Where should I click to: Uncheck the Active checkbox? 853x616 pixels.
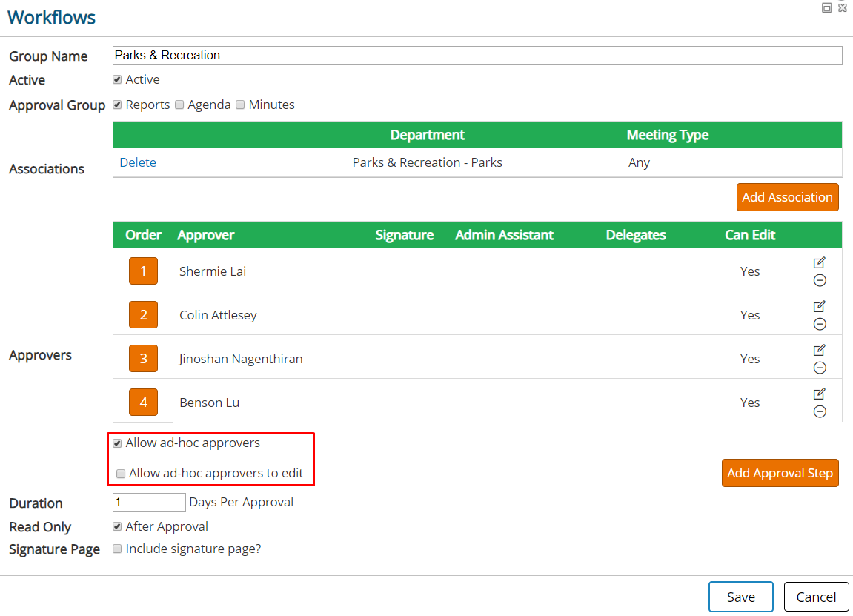point(117,79)
